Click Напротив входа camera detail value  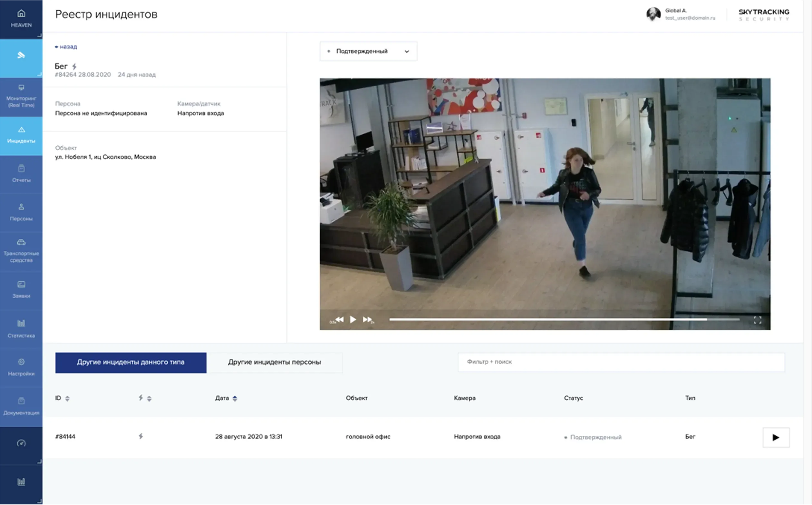tap(200, 113)
